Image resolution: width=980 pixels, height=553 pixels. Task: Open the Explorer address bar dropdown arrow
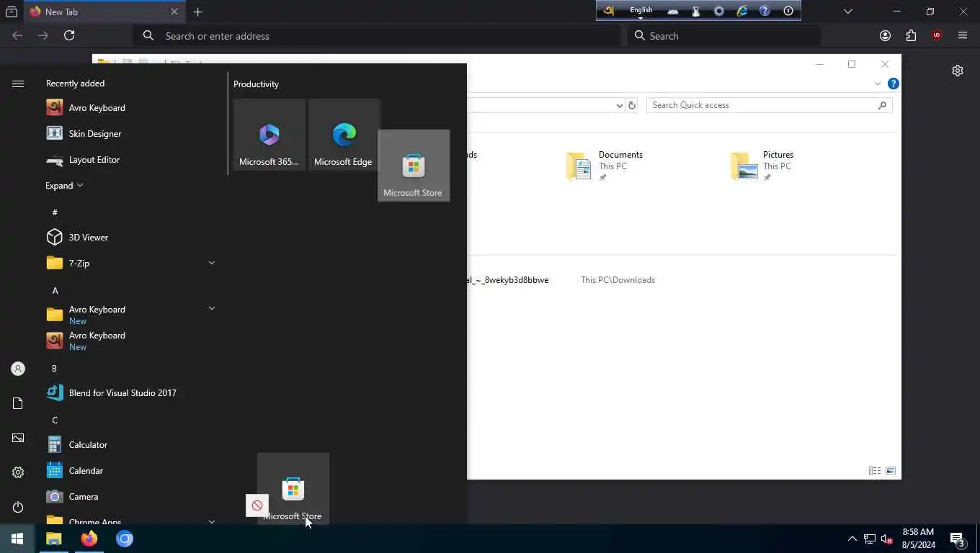(x=619, y=105)
